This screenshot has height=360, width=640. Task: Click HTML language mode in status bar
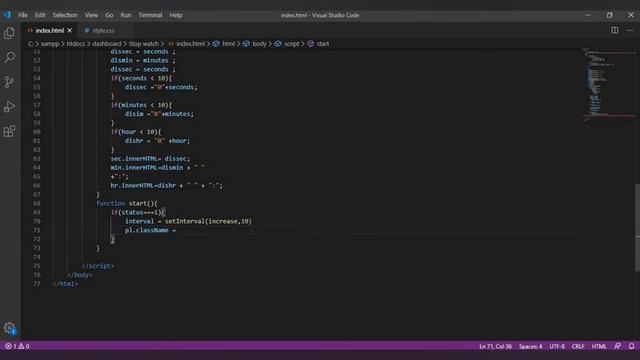pos(599,346)
